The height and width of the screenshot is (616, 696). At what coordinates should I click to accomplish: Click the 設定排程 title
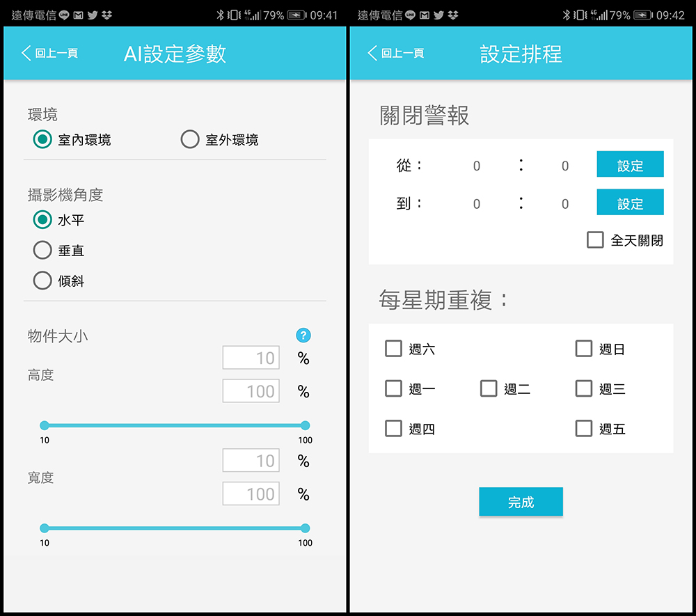[521, 54]
